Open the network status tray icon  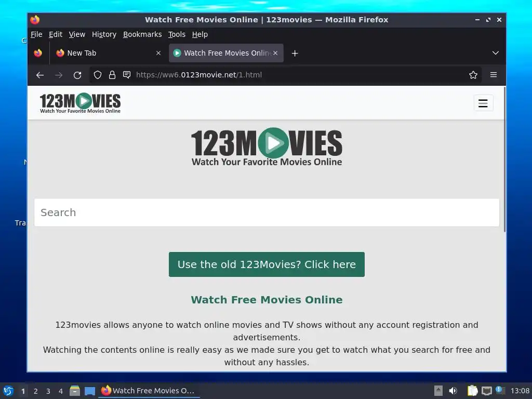tap(486, 391)
